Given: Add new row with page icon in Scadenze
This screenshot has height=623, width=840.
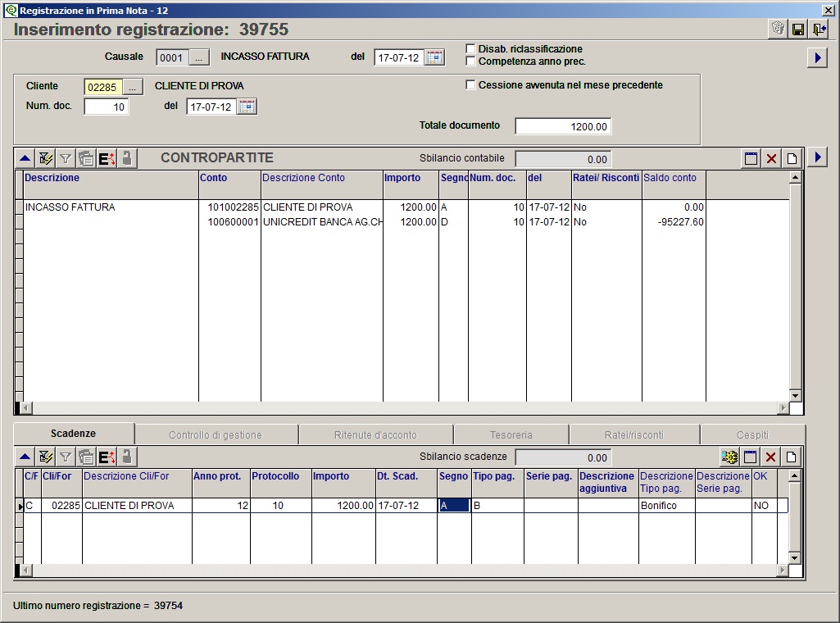Looking at the screenshot, I should [791, 457].
